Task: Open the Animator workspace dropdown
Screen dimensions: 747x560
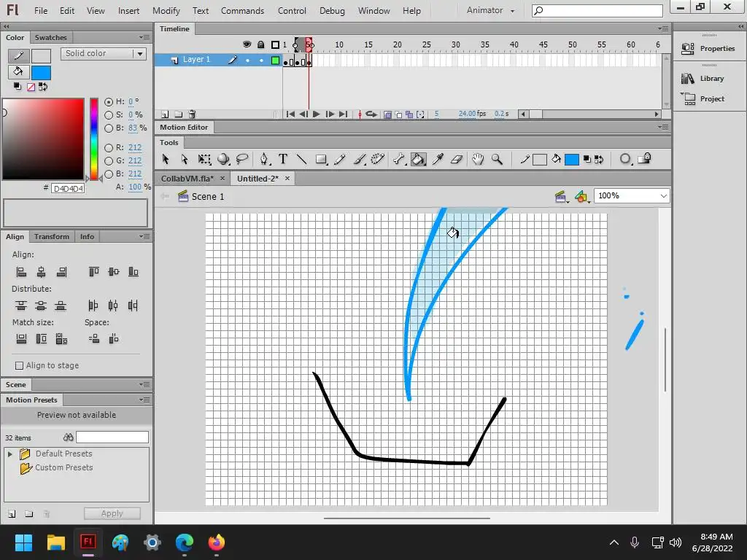Action: point(491,10)
